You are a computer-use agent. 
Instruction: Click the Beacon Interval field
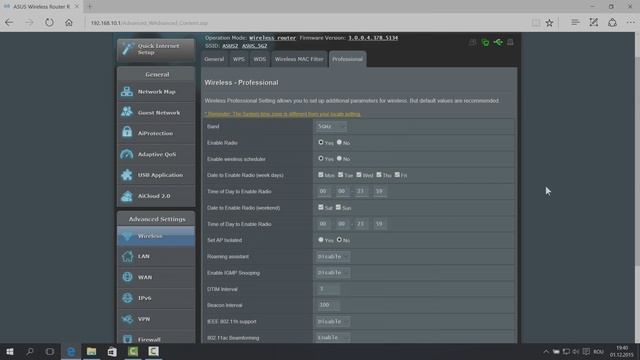coord(328,305)
